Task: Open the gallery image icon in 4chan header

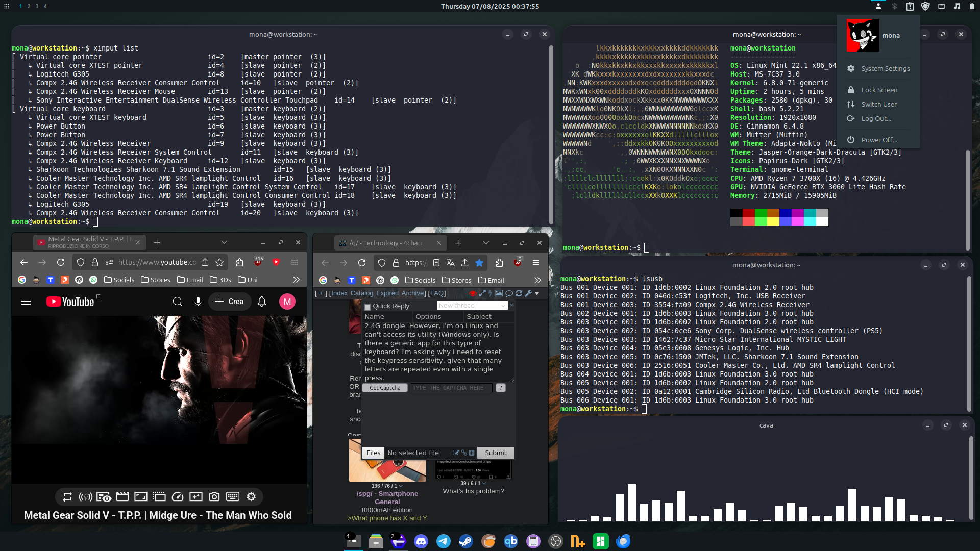Action: 499,293
